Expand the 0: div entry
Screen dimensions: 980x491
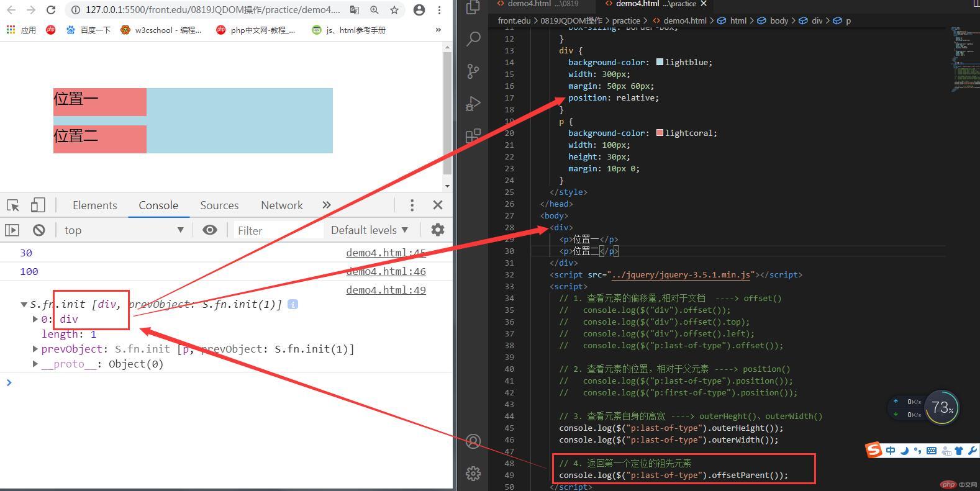[35, 319]
